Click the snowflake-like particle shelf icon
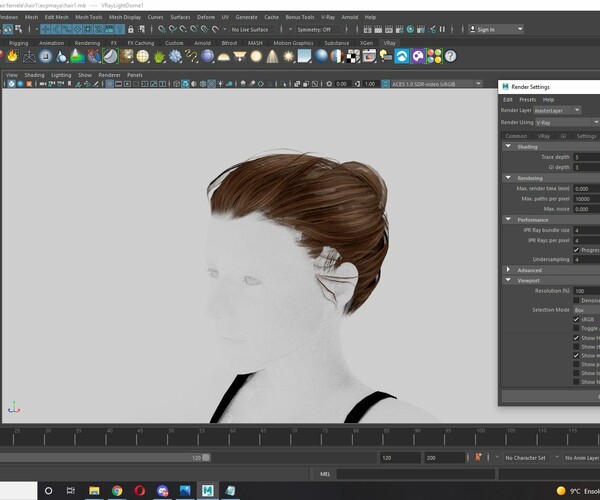Image resolution: width=600 pixels, height=500 pixels. [175, 56]
